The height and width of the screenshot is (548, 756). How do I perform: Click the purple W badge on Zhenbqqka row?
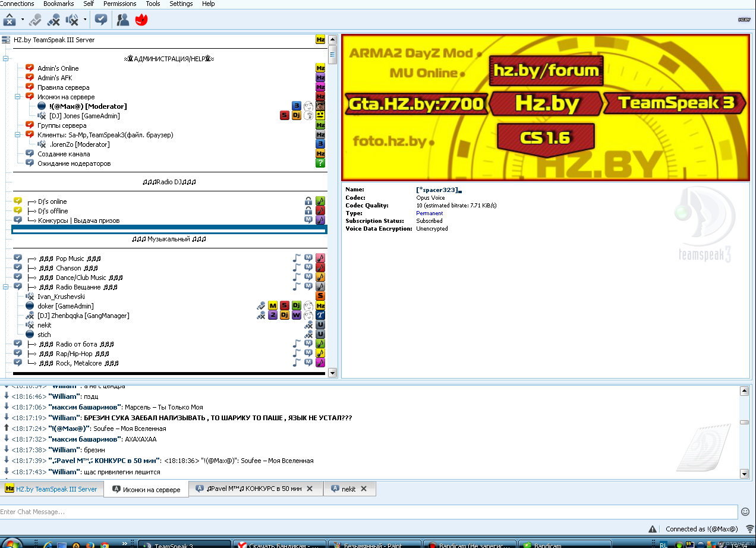297,316
